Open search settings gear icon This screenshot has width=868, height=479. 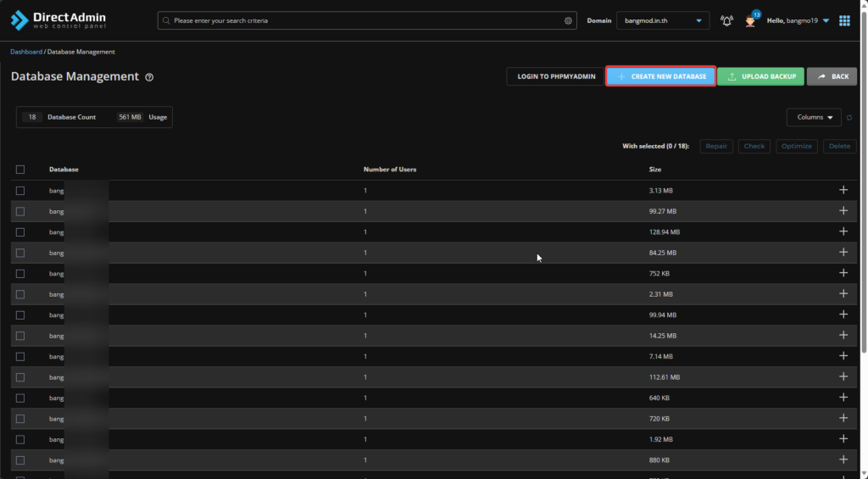point(568,20)
